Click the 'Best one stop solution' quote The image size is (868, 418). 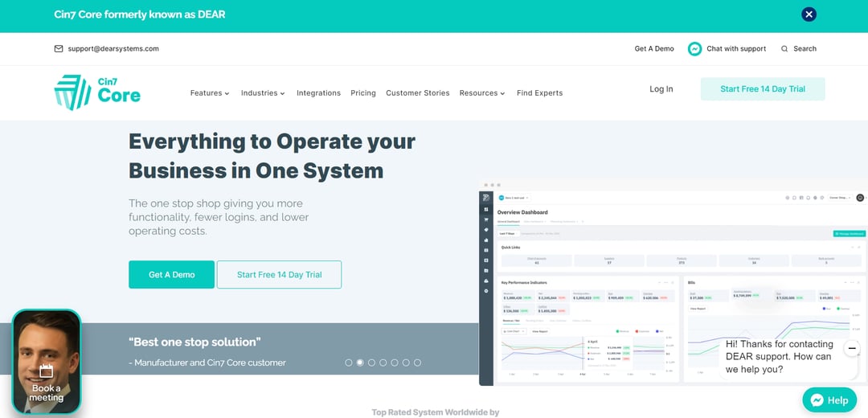click(194, 342)
